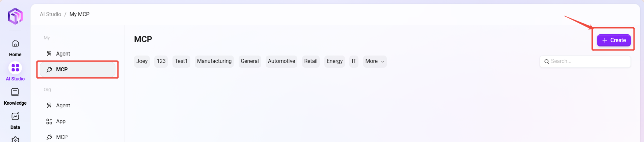Go to AI Studio breadcrumb link
The image size is (644, 142).
[51, 14]
